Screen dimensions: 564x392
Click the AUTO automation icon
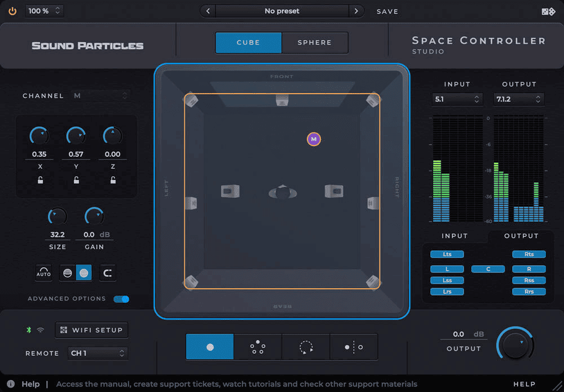click(x=43, y=272)
